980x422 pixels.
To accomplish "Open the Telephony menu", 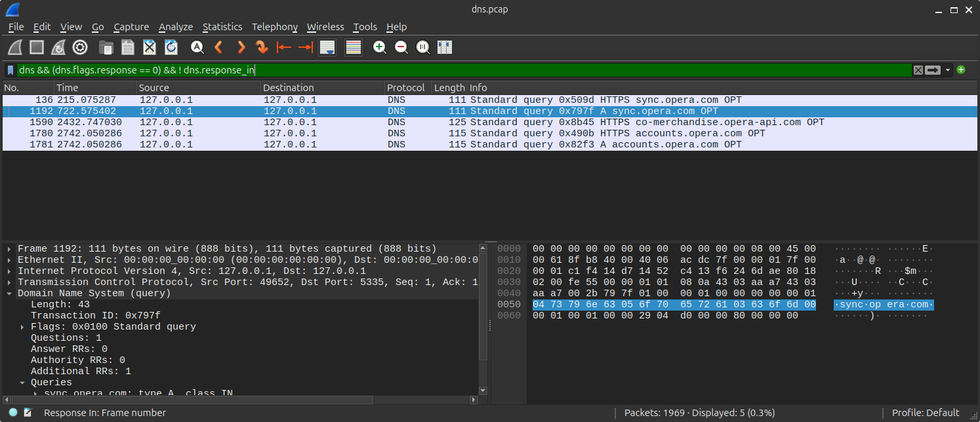I will [x=275, y=27].
